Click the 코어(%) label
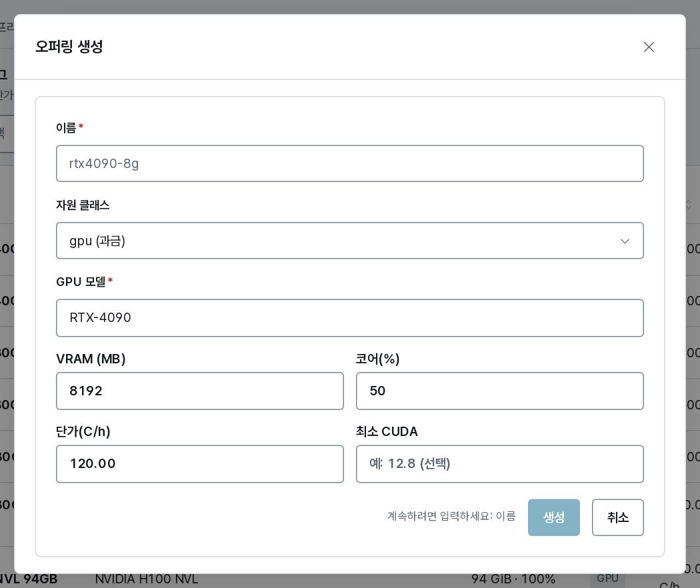 [378, 359]
